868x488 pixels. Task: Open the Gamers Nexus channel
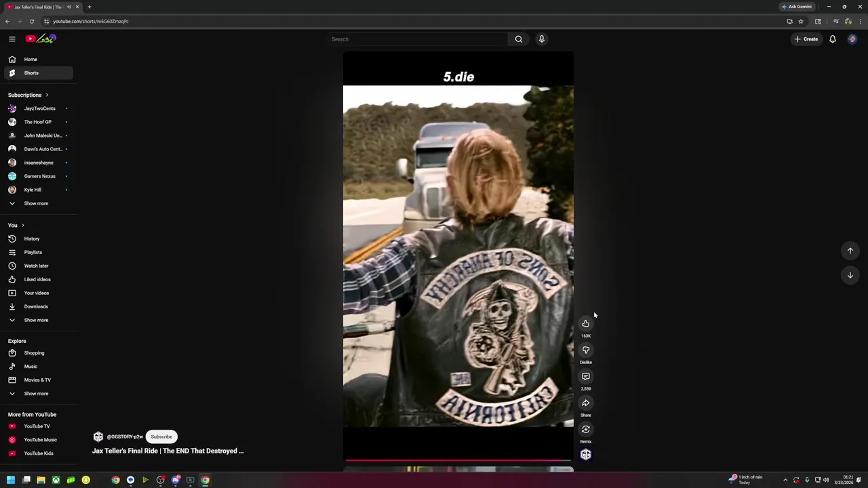click(x=38, y=176)
